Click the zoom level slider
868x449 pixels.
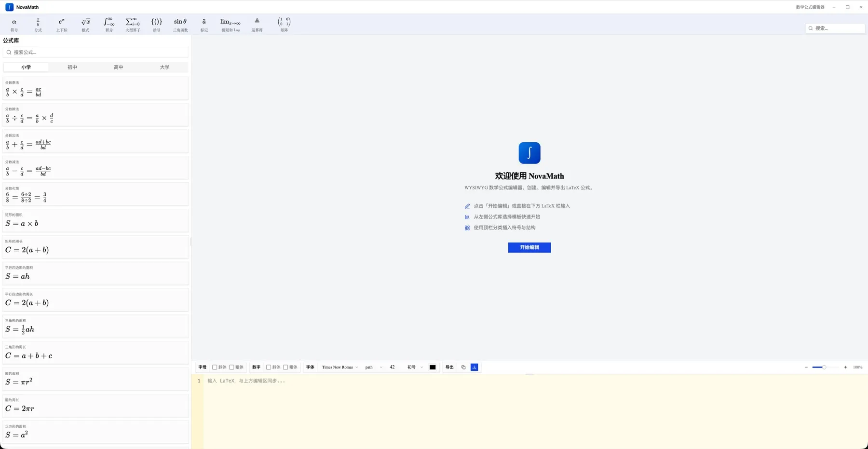pyautogui.click(x=825, y=367)
